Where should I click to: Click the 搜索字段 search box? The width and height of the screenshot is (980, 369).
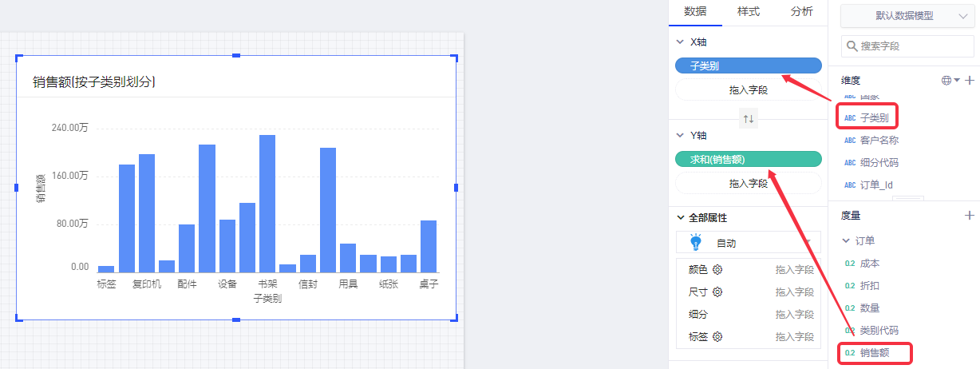point(908,46)
